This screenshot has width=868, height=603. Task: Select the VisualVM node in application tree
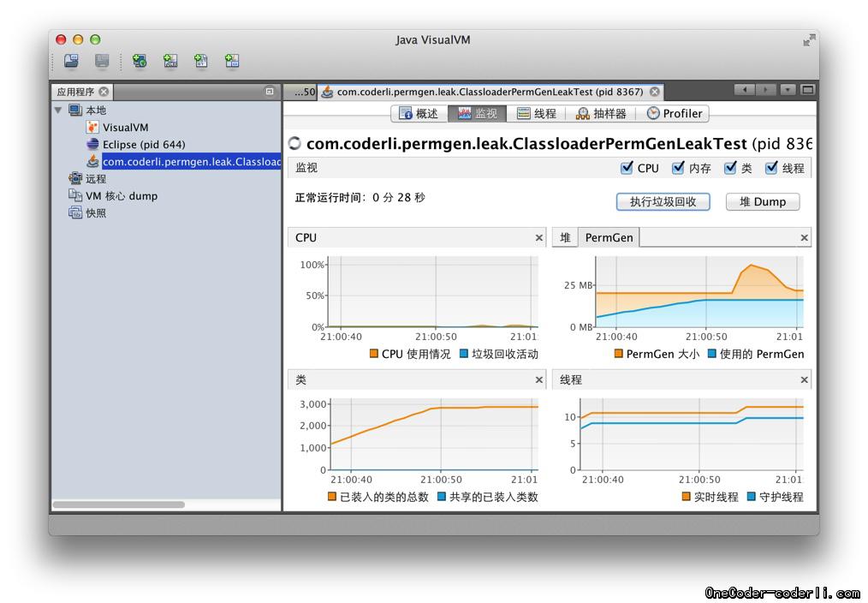125,127
